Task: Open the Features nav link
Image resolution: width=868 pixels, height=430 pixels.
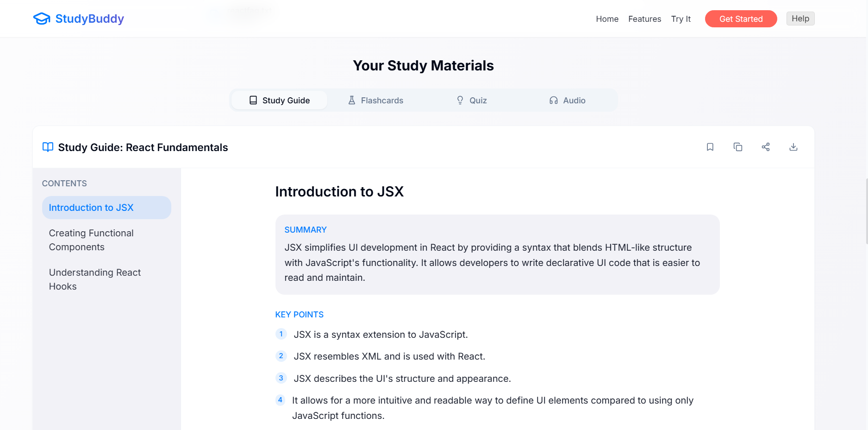Action: 644,19
